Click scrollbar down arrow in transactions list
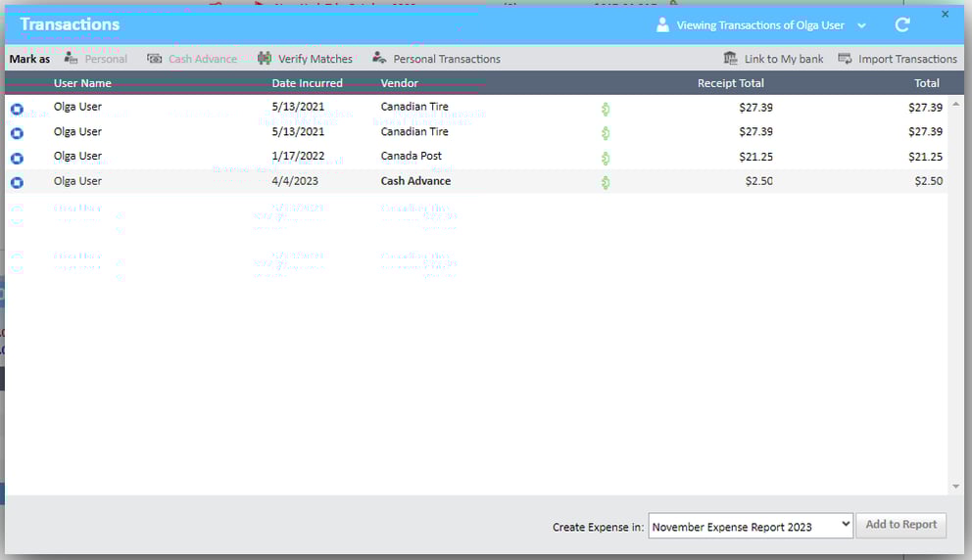 pyautogui.click(x=956, y=487)
